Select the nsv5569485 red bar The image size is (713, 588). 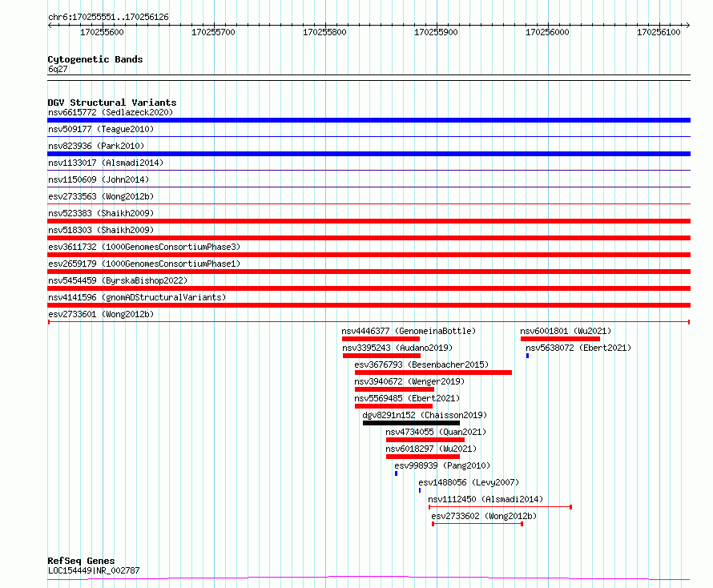[x=394, y=406]
